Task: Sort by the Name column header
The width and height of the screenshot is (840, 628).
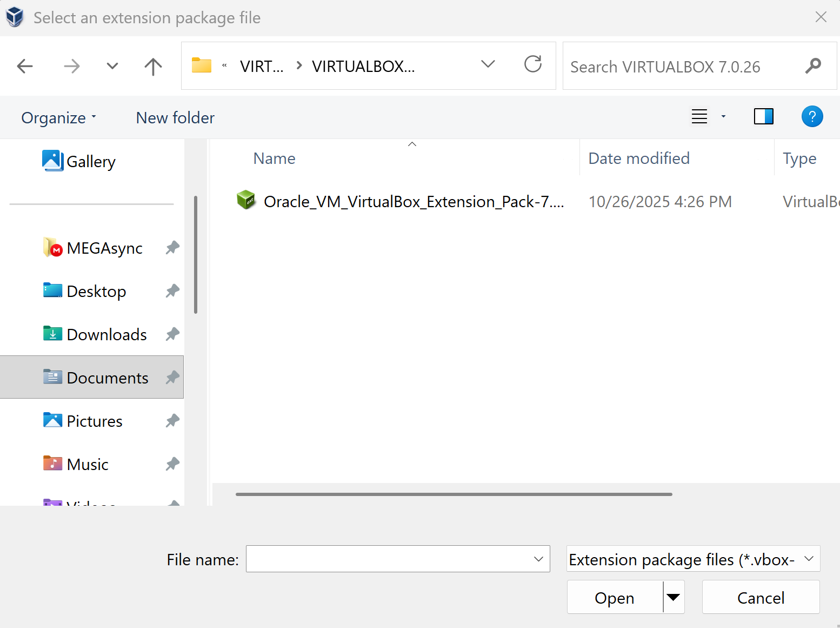Action: (275, 158)
